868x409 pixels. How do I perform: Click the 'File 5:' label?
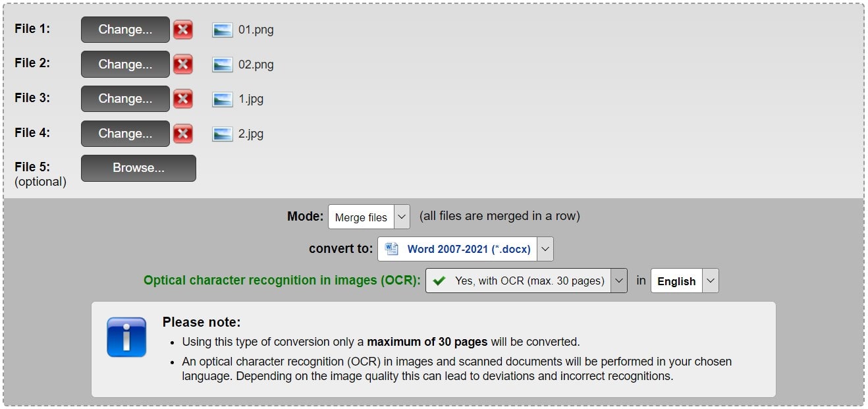[x=32, y=167]
